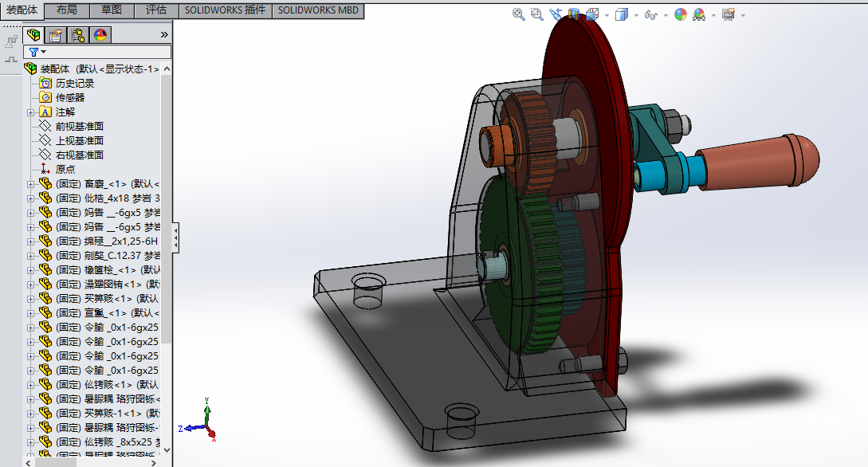The height and width of the screenshot is (467, 868).
Task: Open View Settings monitor icon
Action: click(x=729, y=14)
